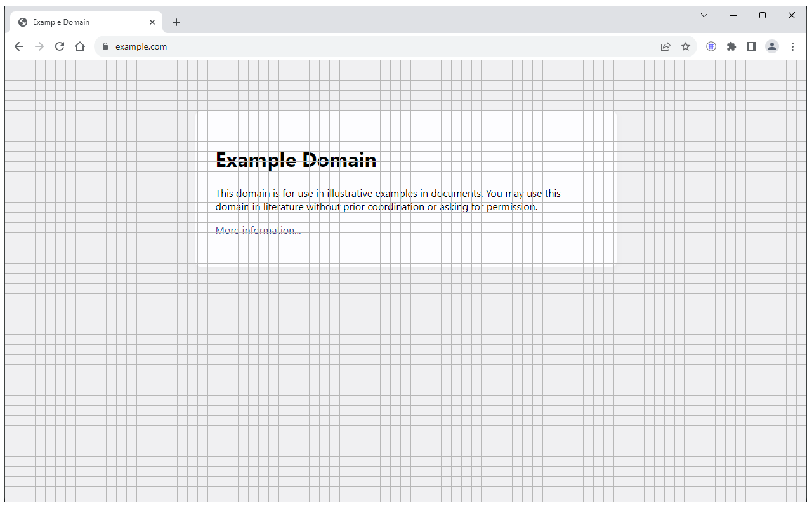Bookmark this tab with the star icon
This screenshot has height=508, width=812.
pyautogui.click(x=686, y=46)
